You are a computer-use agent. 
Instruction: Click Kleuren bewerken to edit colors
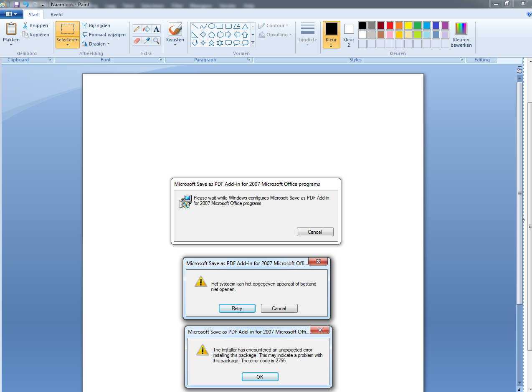pos(461,35)
